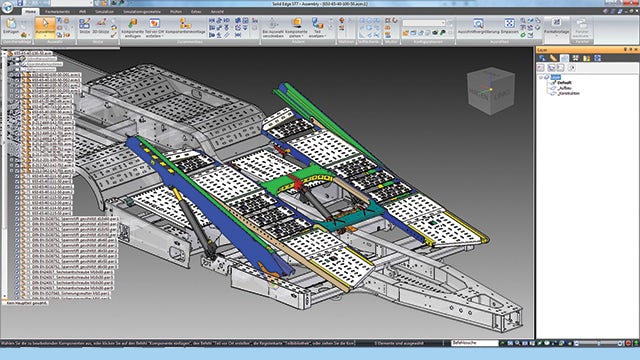This screenshot has height=360, width=640.
Task: Open the Simulationsgeometrie ribbon tab
Action: [x=142, y=12]
